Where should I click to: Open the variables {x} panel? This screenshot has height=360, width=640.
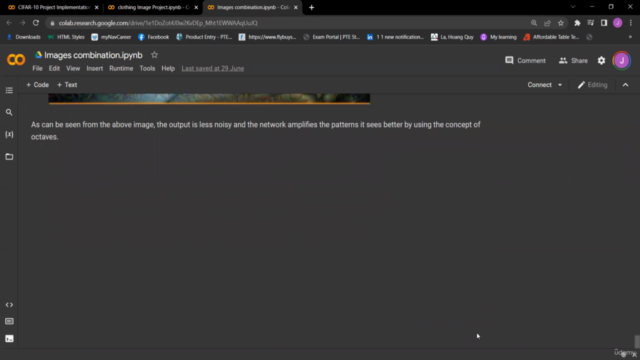point(9,134)
